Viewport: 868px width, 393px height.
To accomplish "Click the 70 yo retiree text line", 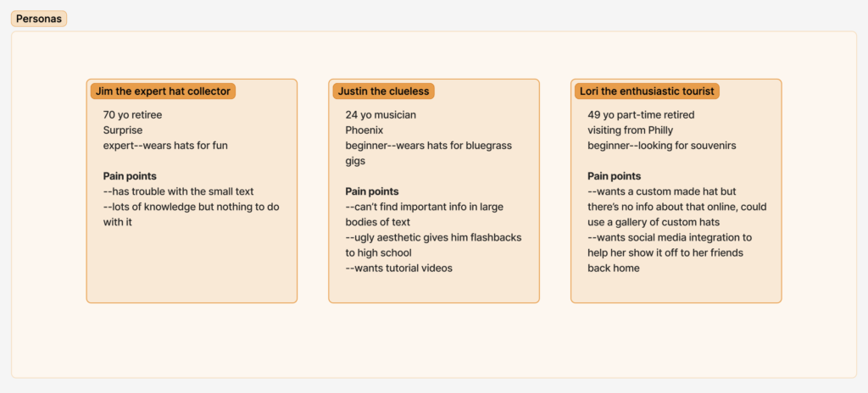I will (x=132, y=115).
